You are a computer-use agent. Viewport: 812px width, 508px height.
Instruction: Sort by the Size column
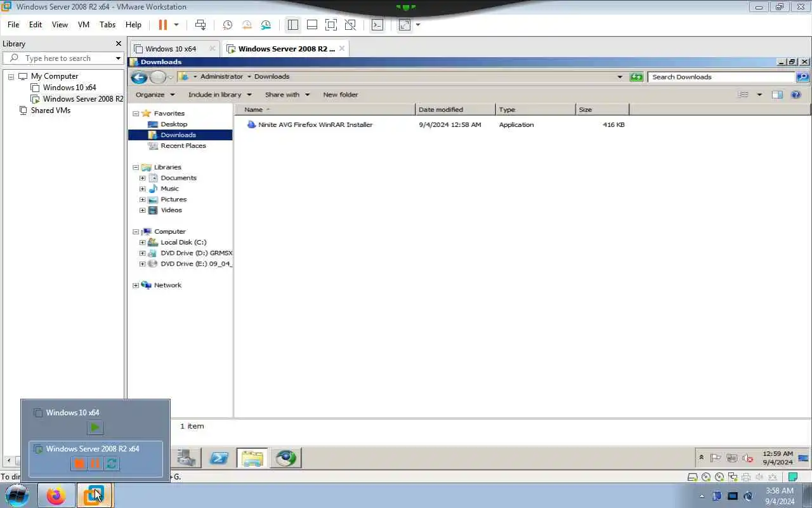tap(602, 110)
